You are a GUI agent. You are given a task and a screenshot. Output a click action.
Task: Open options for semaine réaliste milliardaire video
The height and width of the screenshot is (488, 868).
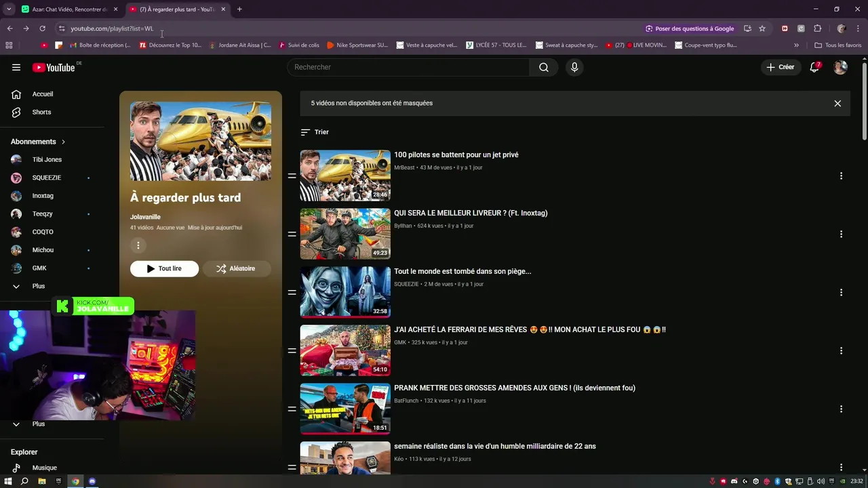coord(841,467)
